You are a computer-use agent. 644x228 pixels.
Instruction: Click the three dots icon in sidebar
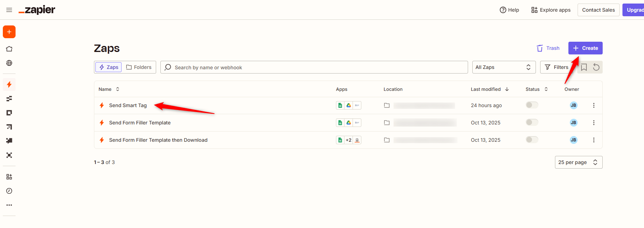[9, 205]
